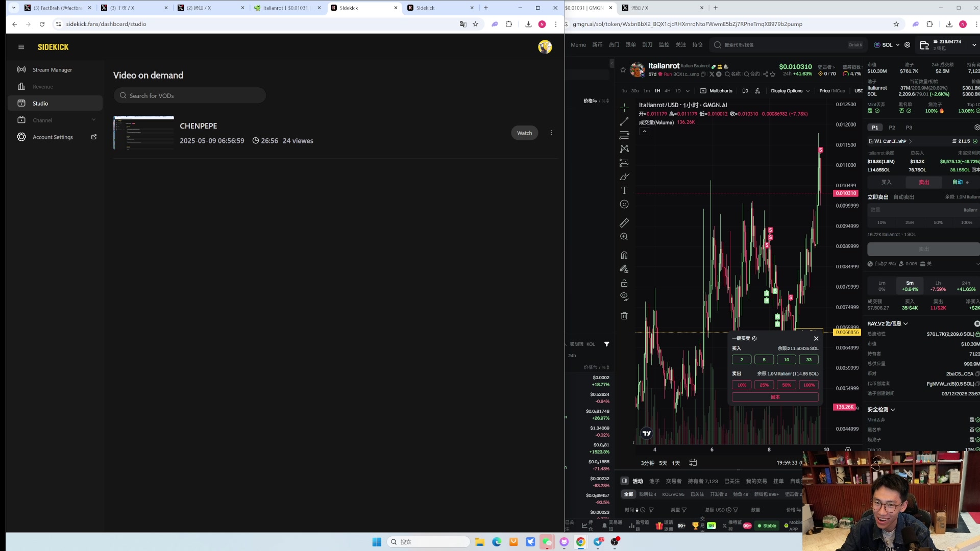Bookmark the sidekick.fans page with star
This screenshot has width=980, height=551.
click(x=475, y=24)
